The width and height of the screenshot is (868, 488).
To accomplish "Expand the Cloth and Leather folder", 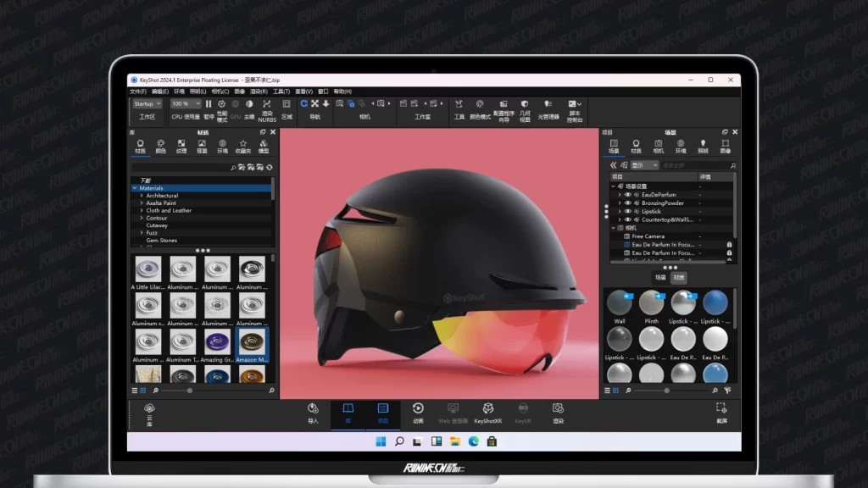I will click(142, 211).
